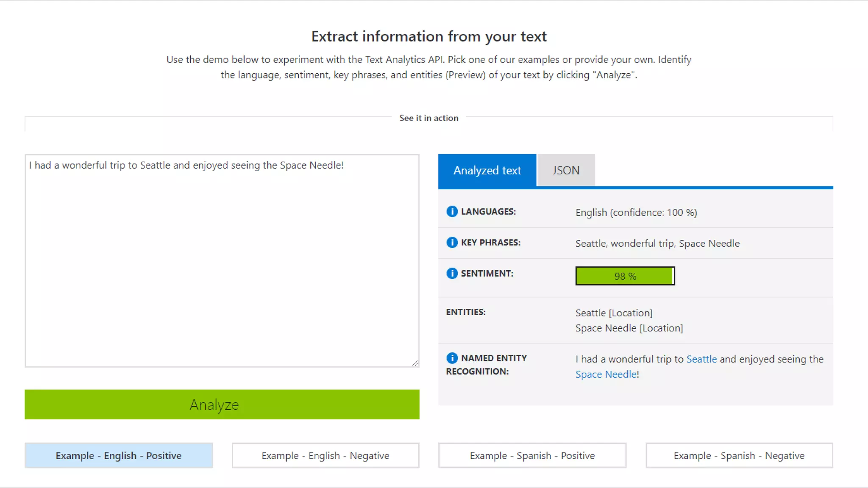Click the info icon beside SENTIMENT
Viewport: 868px width, 488px height.
pos(452,273)
